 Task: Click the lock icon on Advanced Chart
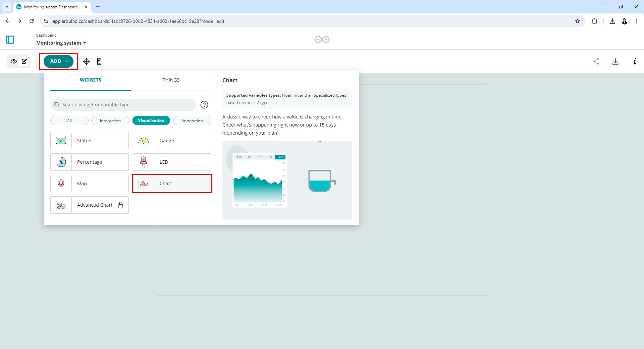point(121,205)
